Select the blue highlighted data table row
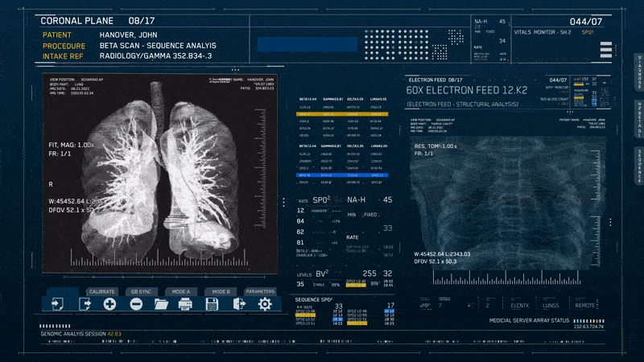Viewport: 644px width, 362px height. coord(343,175)
